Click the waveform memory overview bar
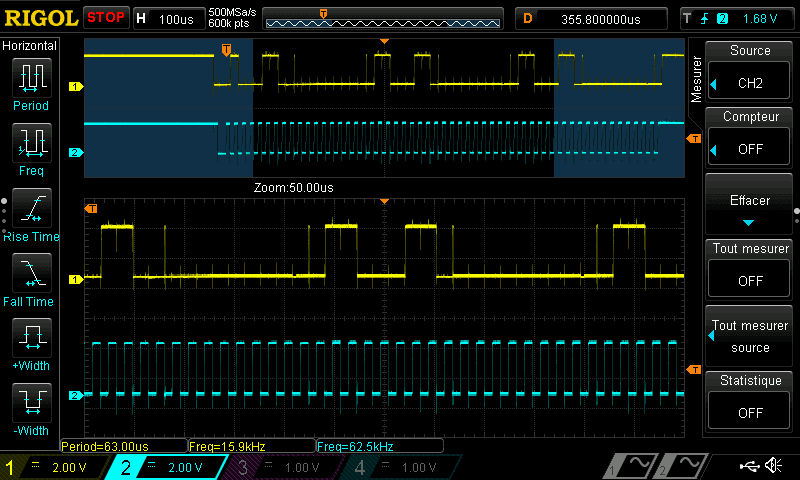Screen dimensions: 800x480 coord(383,19)
